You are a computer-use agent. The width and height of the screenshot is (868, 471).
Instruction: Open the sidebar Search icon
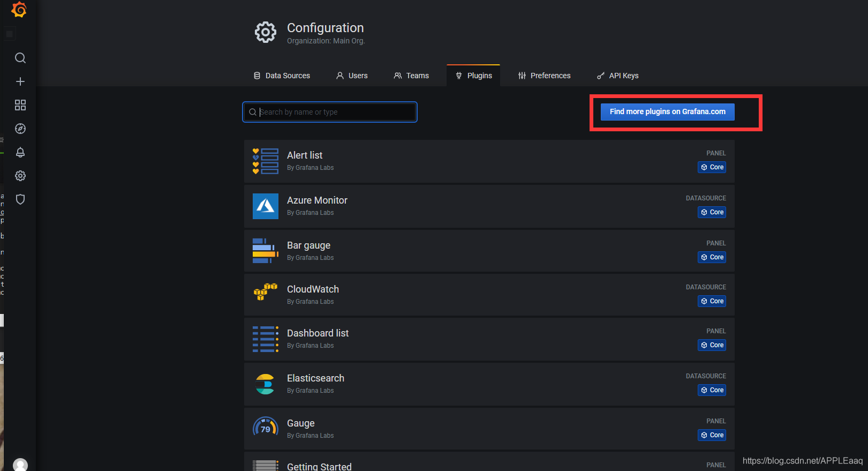[20, 58]
